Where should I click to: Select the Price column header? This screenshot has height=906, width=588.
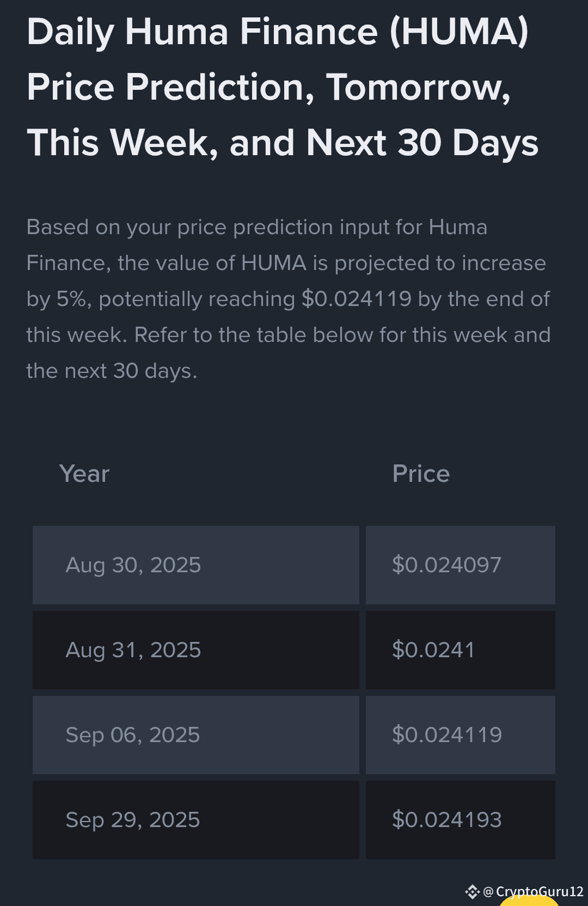(421, 474)
